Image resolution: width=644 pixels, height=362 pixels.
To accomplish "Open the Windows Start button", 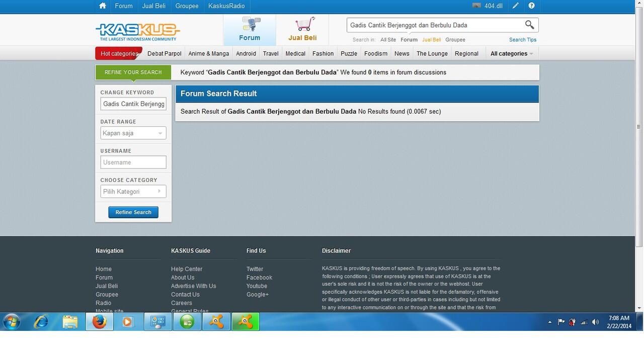I will pyautogui.click(x=11, y=322).
